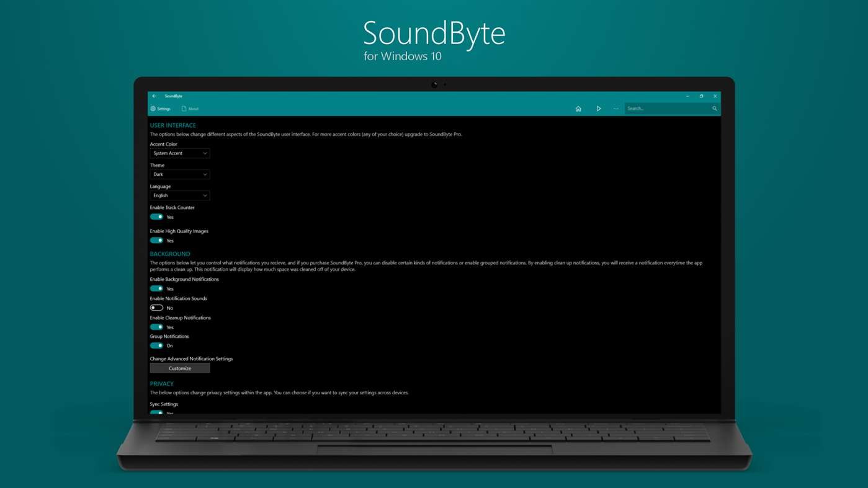The image size is (868, 488).
Task: Toggle the Sync Settings switch
Action: coord(156,412)
